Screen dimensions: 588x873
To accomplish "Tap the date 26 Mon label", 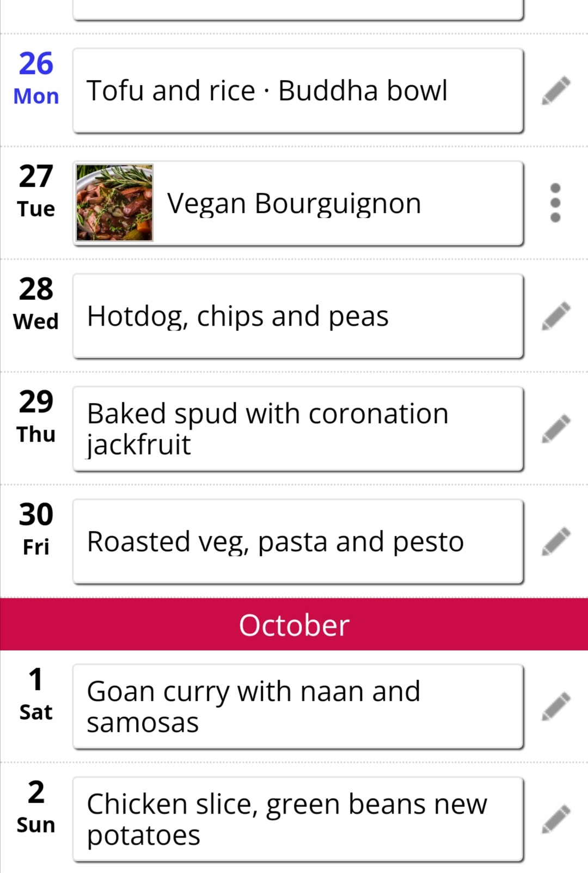I will pyautogui.click(x=36, y=79).
